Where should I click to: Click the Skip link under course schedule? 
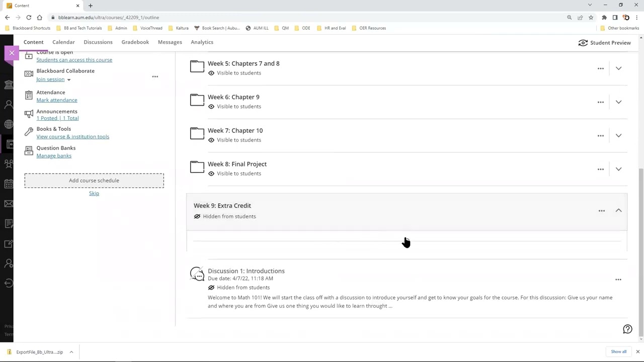coord(94,194)
